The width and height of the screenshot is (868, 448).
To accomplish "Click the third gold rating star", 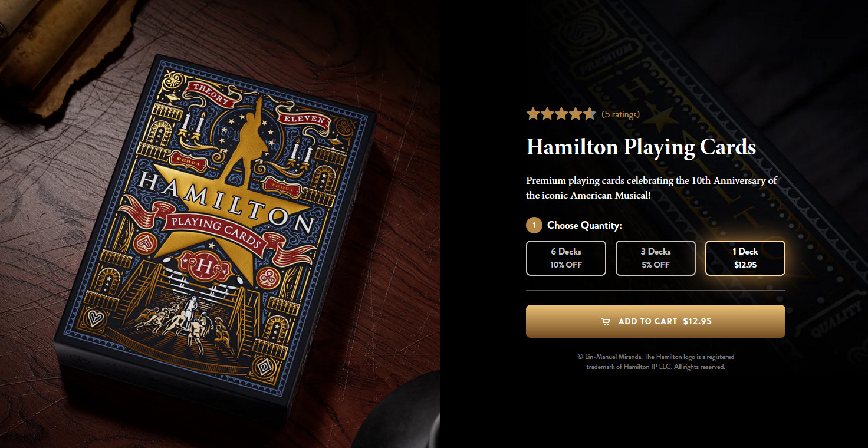I will 561,114.
